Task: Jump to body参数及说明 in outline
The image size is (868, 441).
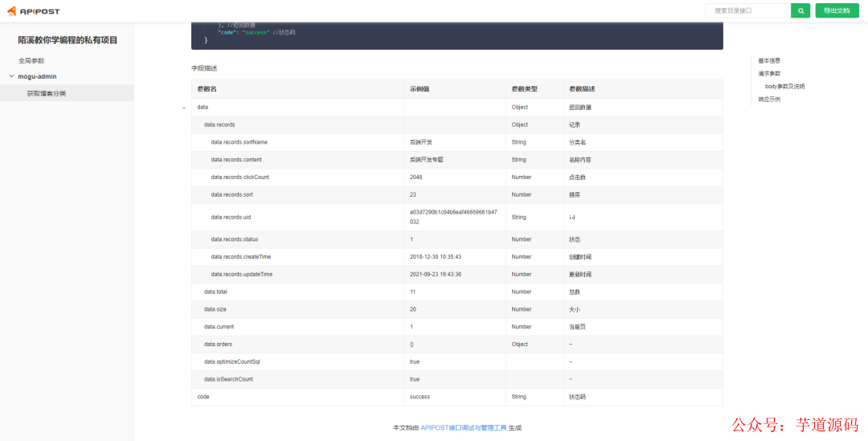Action: 784,86
